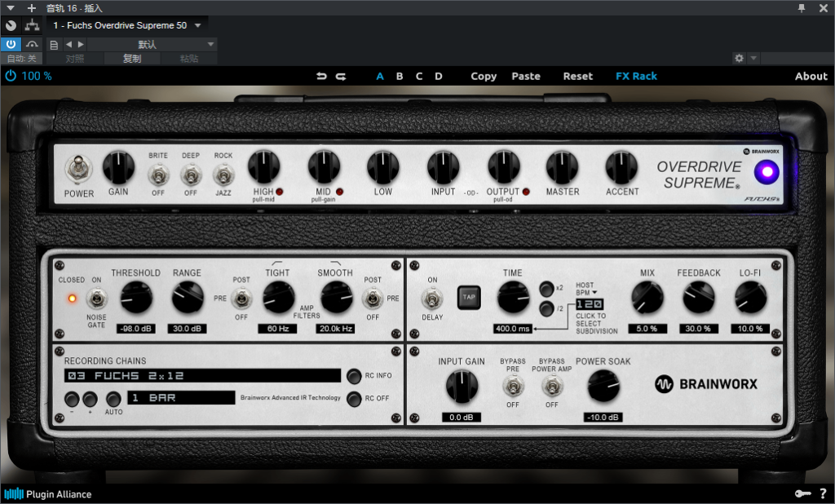
Task: Click the sidechain icon next to bypass
Action: click(x=32, y=44)
